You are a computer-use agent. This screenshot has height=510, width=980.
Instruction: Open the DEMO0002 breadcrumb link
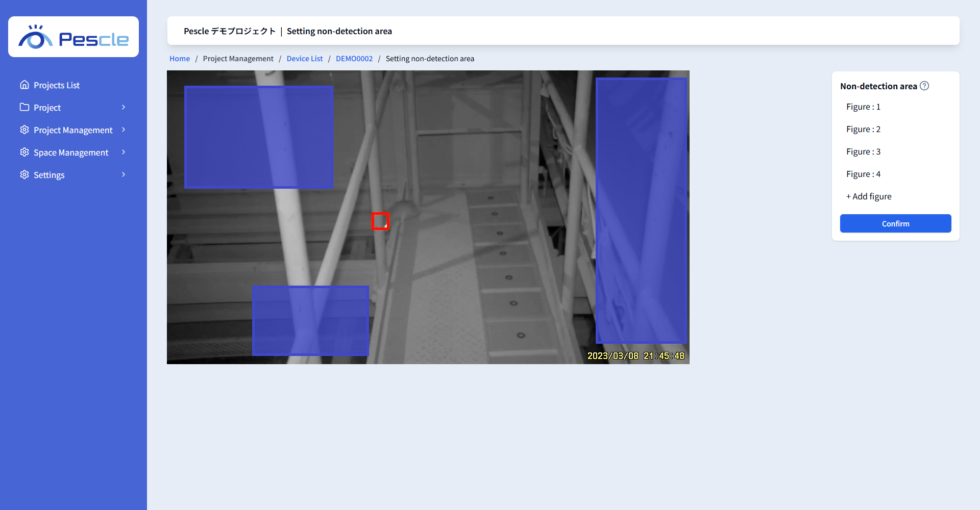(354, 59)
